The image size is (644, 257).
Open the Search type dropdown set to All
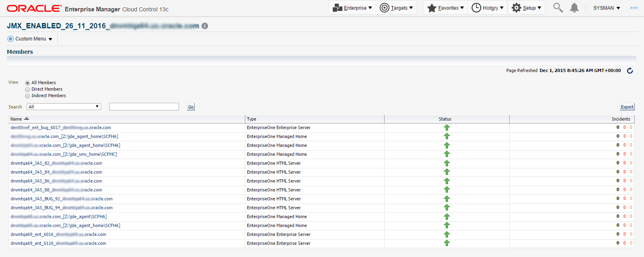(x=64, y=107)
